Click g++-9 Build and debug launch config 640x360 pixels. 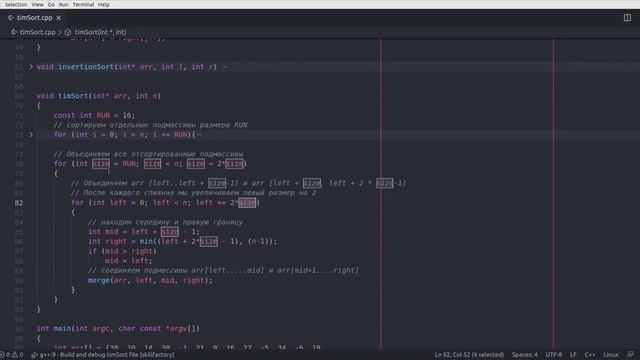tap(103, 355)
